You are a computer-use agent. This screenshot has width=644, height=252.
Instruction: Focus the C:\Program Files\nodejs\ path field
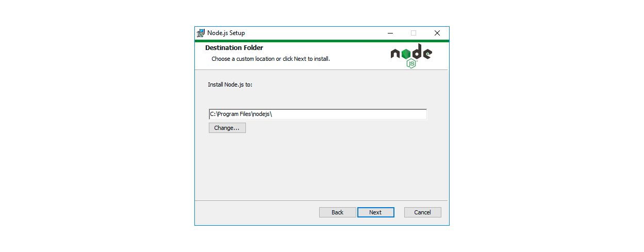pos(318,114)
